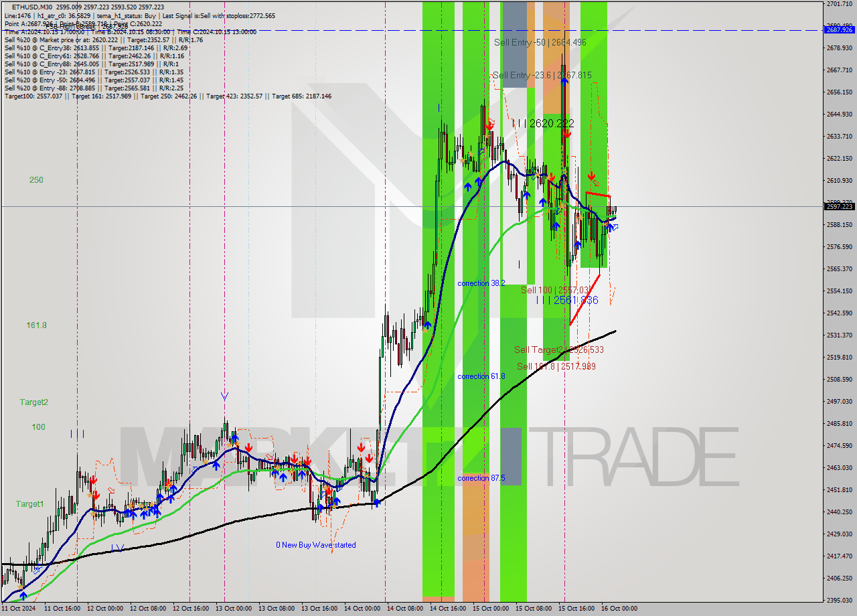Click the blue V marker above 13 Oct 00:00 candle
This screenshot has width=857, height=616.
[224, 396]
